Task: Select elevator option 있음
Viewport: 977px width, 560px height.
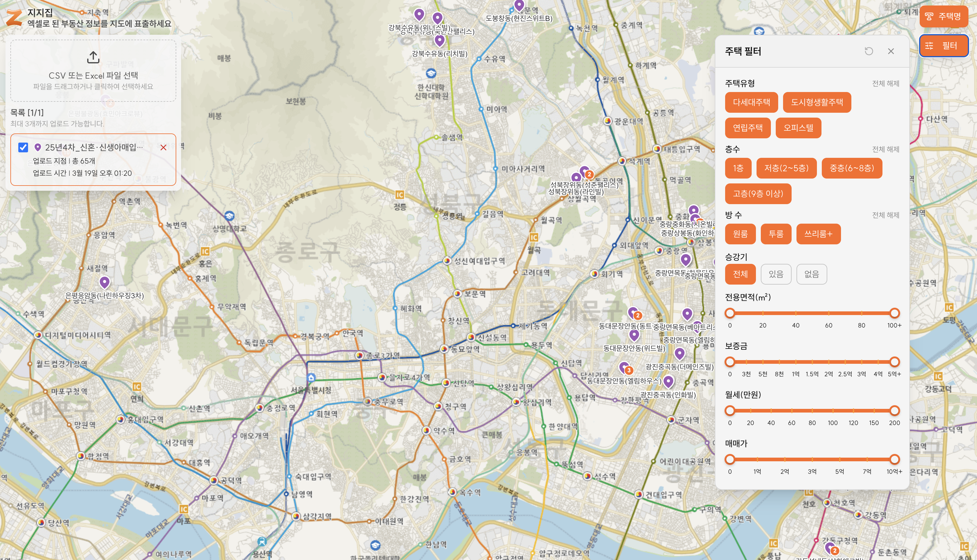Action: pyautogui.click(x=776, y=274)
